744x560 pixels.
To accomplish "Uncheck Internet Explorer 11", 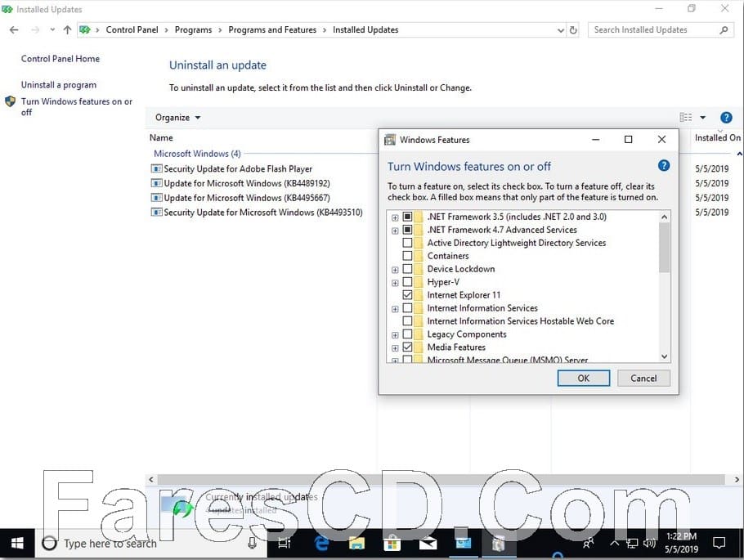I will point(407,295).
